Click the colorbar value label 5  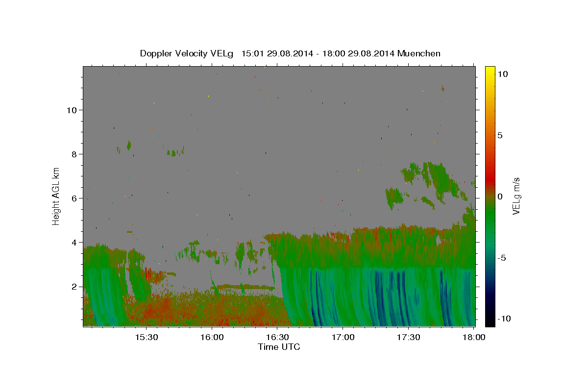500,135
